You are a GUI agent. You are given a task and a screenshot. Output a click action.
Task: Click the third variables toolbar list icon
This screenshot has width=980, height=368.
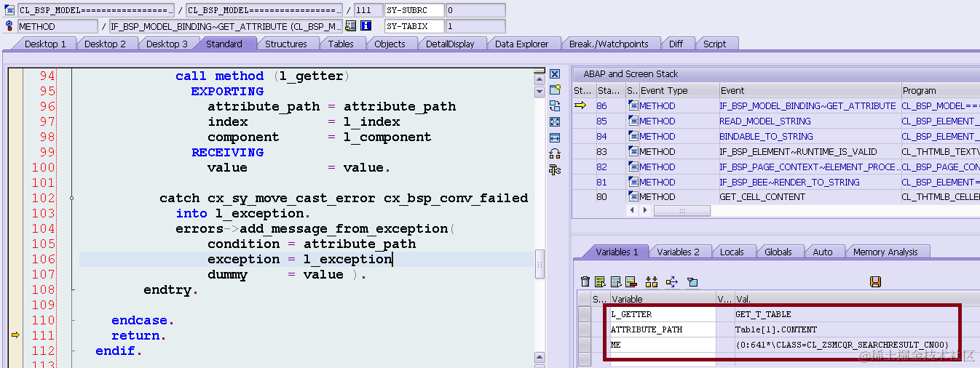pyautogui.click(x=616, y=281)
